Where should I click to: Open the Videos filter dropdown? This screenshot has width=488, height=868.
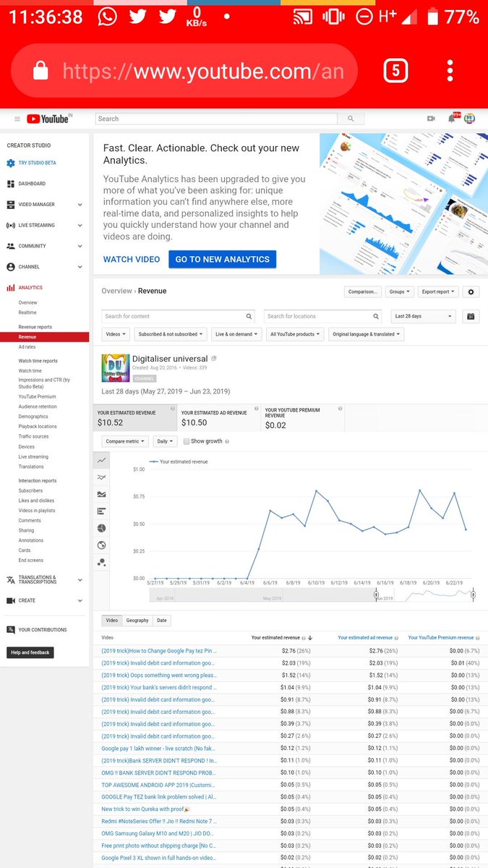click(x=116, y=334)
